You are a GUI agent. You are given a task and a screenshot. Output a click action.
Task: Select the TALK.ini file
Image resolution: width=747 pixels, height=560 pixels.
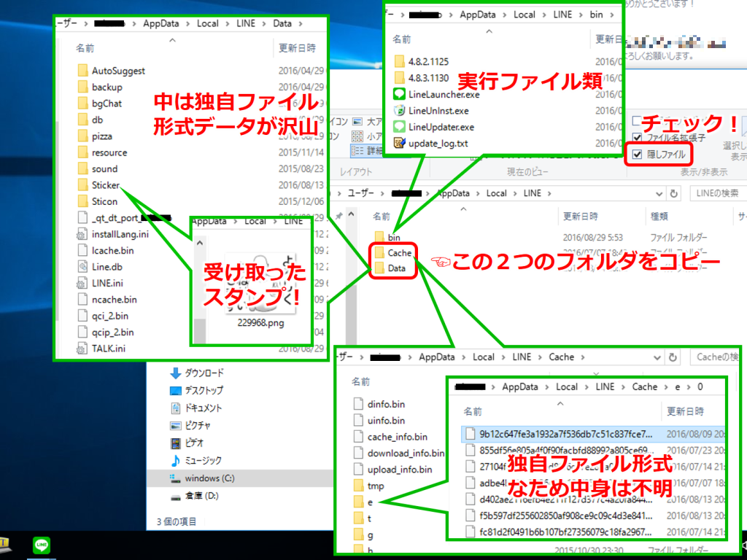(101, 348)
